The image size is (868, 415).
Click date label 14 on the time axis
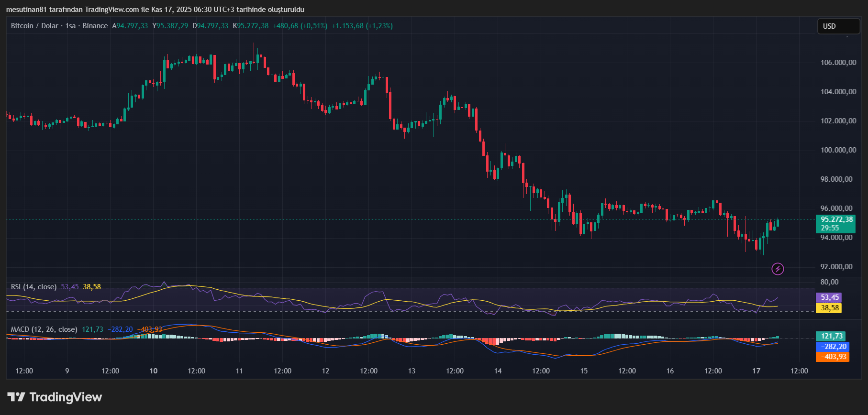click(498, 371)
